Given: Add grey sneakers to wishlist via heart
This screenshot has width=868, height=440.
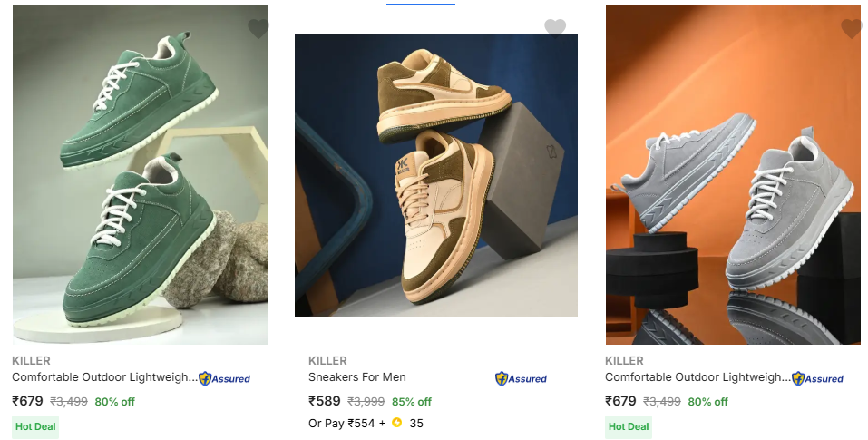Looking at the screenshot, I should click(x=851, y=29).
